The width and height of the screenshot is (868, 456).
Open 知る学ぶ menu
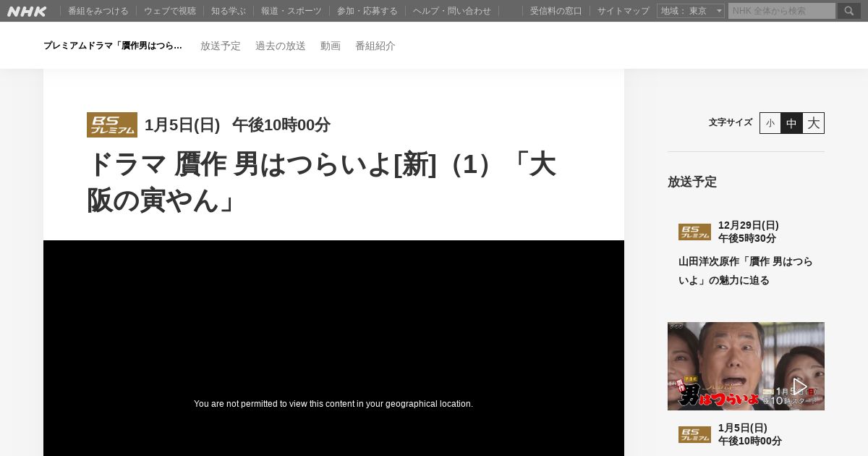click(x=229, y=11)
